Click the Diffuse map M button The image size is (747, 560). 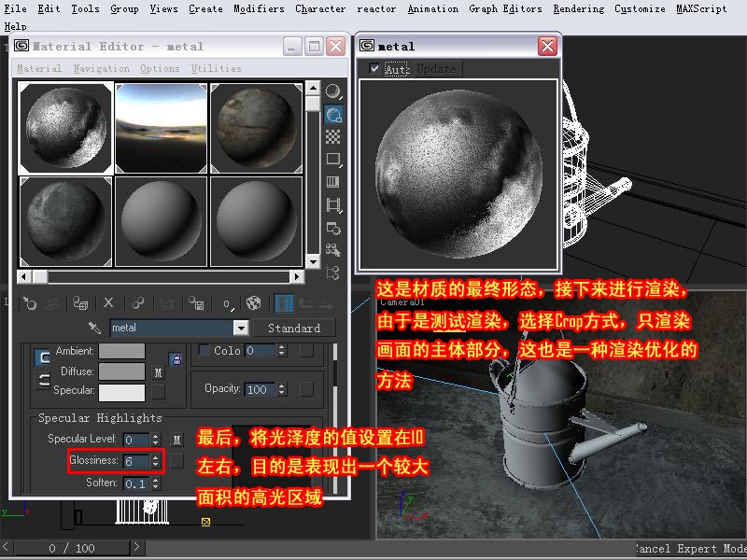coord(158,372)
